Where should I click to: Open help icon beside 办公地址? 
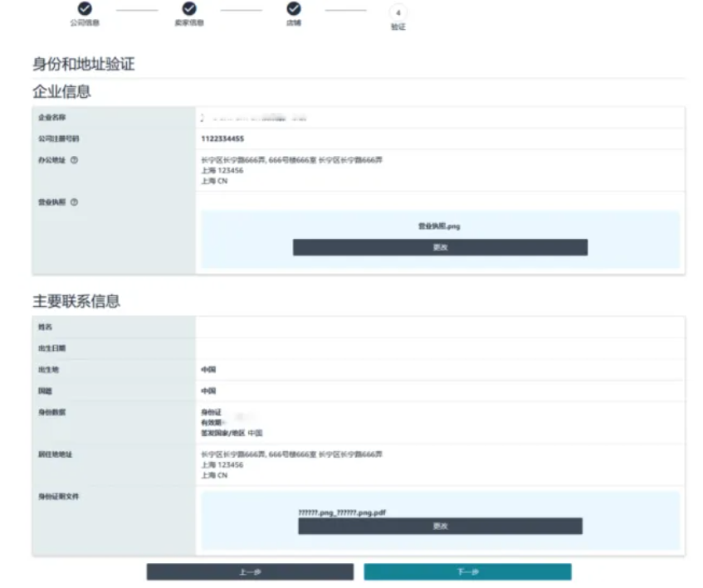click(74, 159)
